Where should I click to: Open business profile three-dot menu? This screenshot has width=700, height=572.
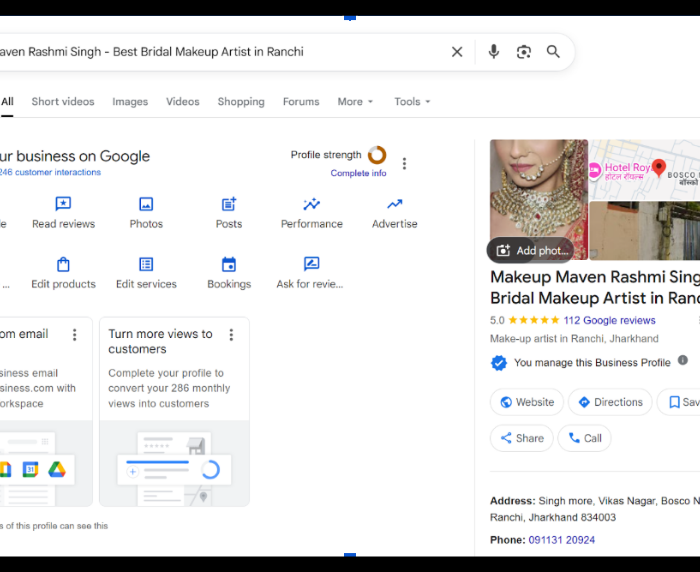404,164
